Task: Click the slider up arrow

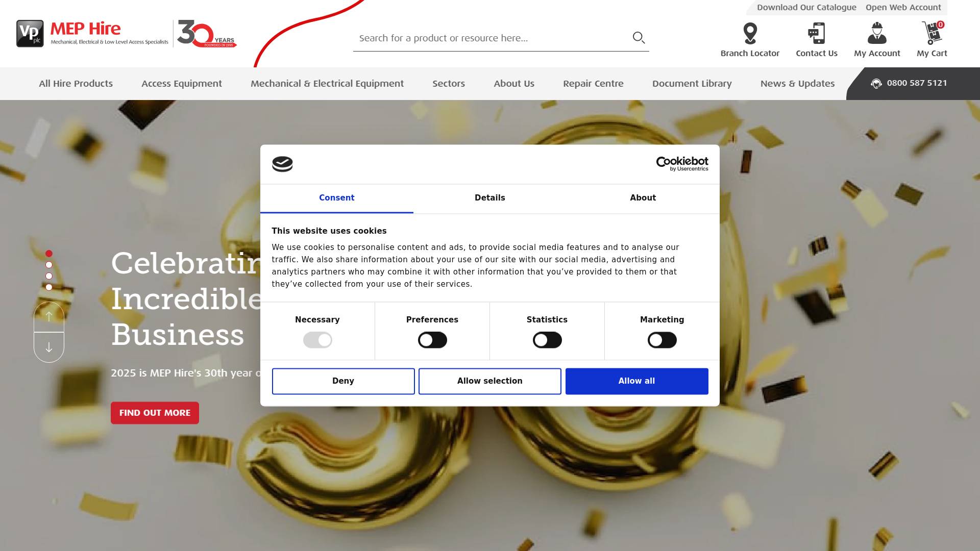Action: (x=49, y=317)
